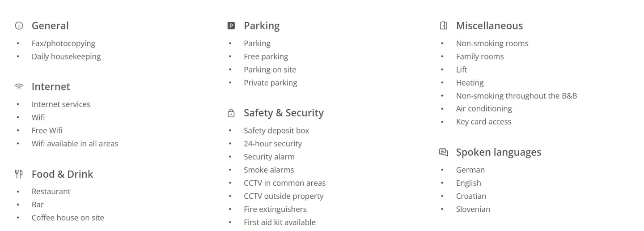
Task: Select the Coffee house on site entry
Action: pyautogui.click(x=68, y=218)
